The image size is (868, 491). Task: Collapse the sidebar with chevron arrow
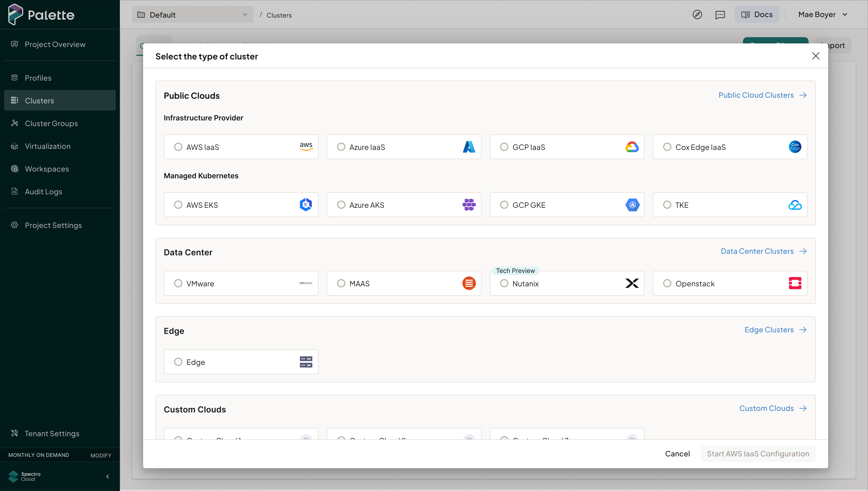(107, 477)
